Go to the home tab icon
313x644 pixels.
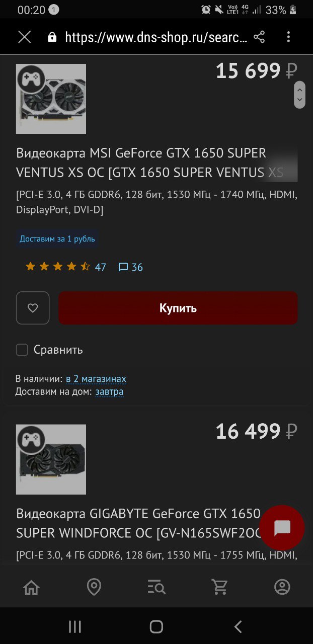pos(31,587)
